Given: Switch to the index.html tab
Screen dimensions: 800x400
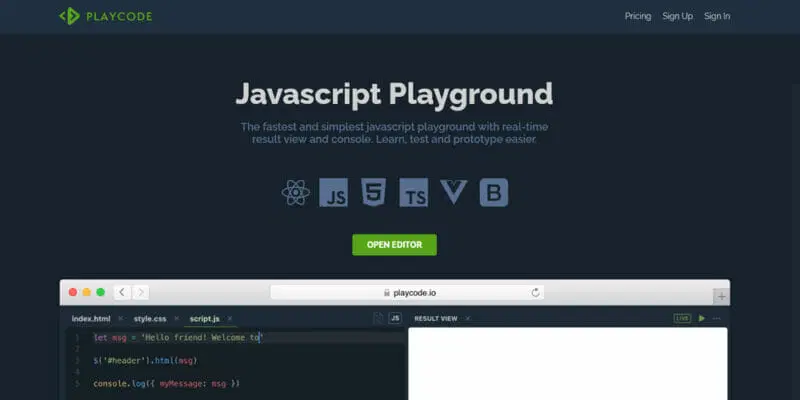Looking at the screenshot, I should tap(91, 319).
